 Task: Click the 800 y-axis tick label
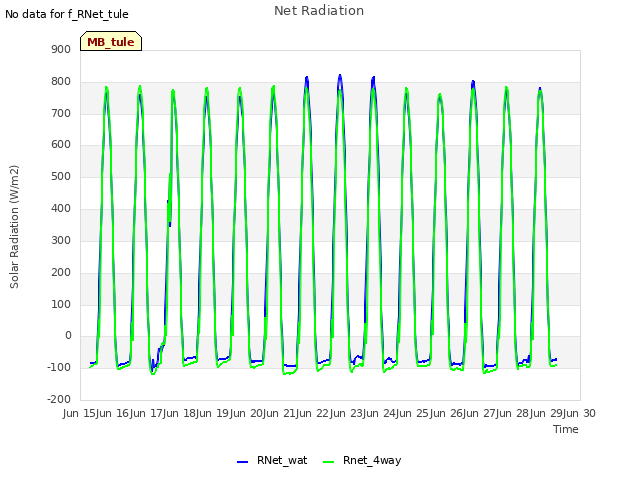(x=61, y=82)
